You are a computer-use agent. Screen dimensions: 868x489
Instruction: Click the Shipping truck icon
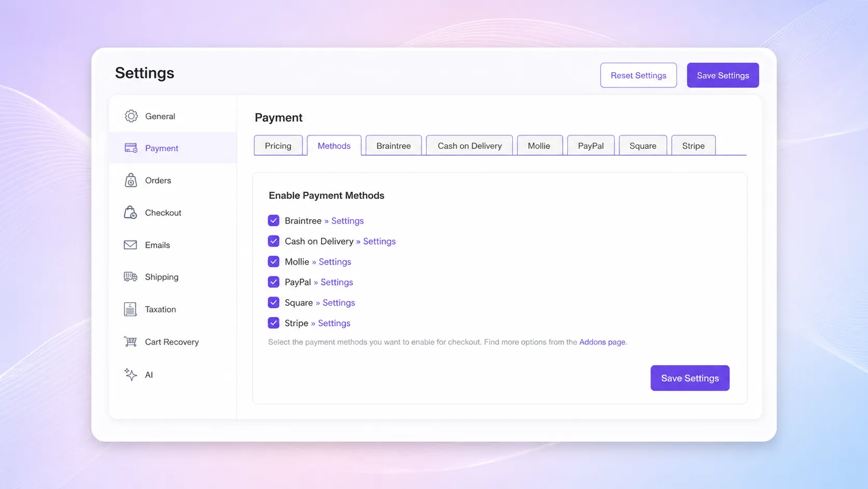click(130, 277)
